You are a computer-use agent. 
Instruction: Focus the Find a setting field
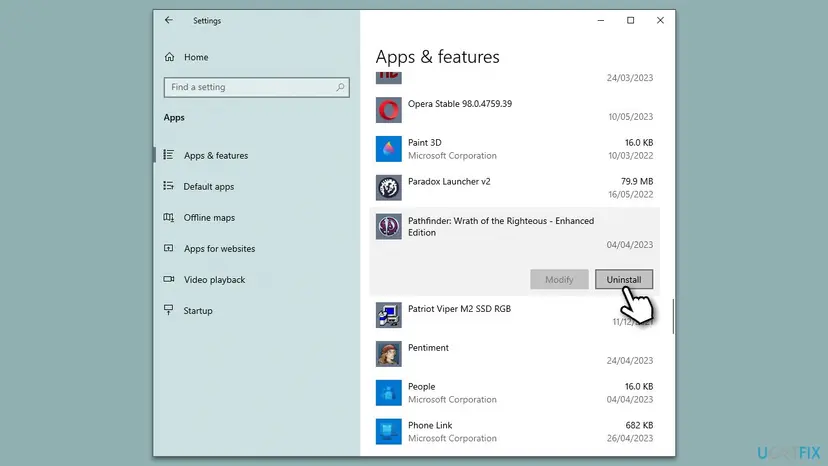257,87
